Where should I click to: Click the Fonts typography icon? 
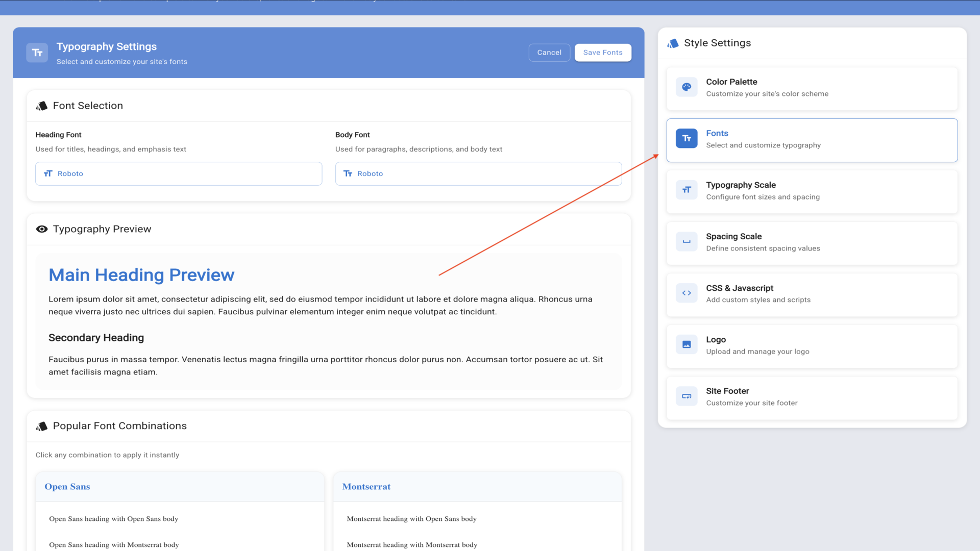click(687, 139)
